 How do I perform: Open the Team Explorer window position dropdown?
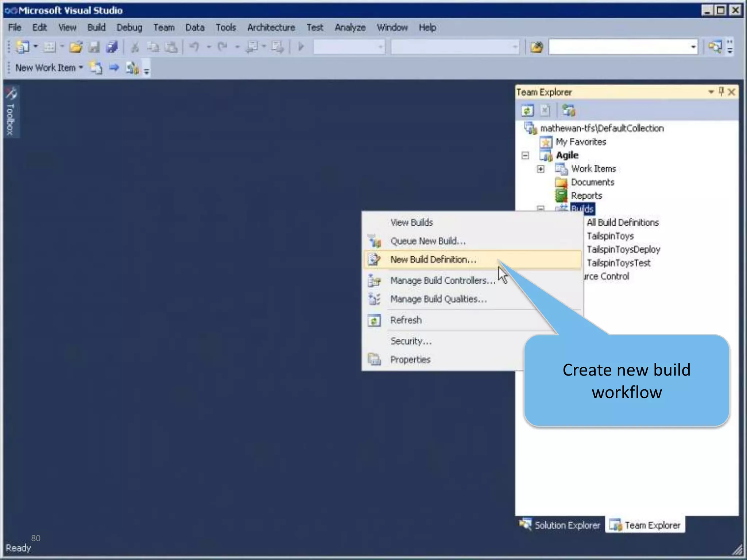click(x=711, y=92)
